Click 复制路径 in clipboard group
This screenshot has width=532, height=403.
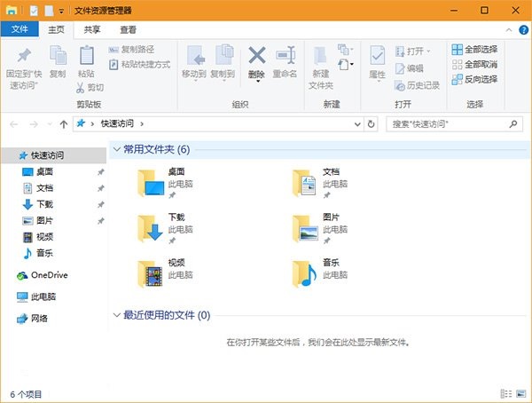coord(131,50)
